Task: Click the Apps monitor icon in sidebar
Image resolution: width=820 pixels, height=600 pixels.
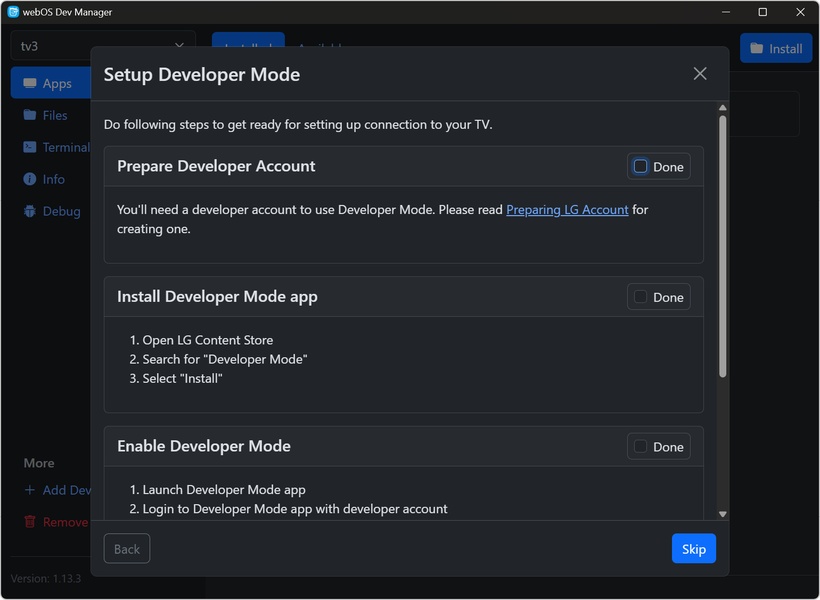Action: (x=29, y=84)
